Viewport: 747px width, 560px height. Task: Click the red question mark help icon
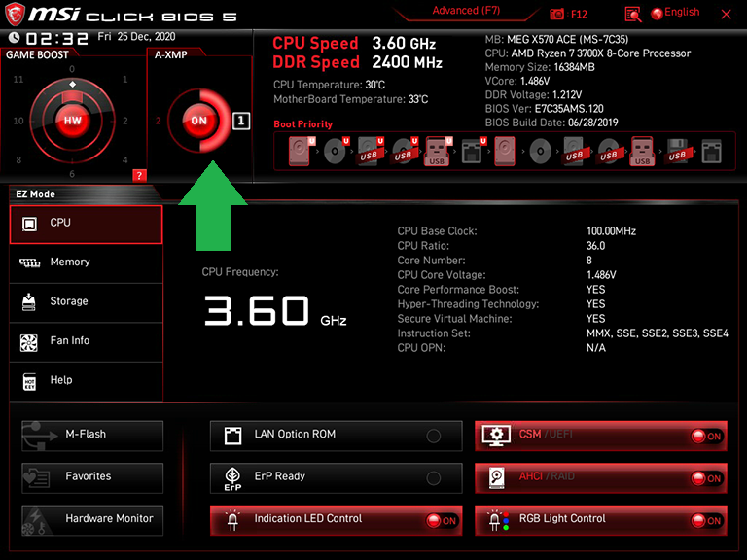pyautogui.click(x=139, y=175)
